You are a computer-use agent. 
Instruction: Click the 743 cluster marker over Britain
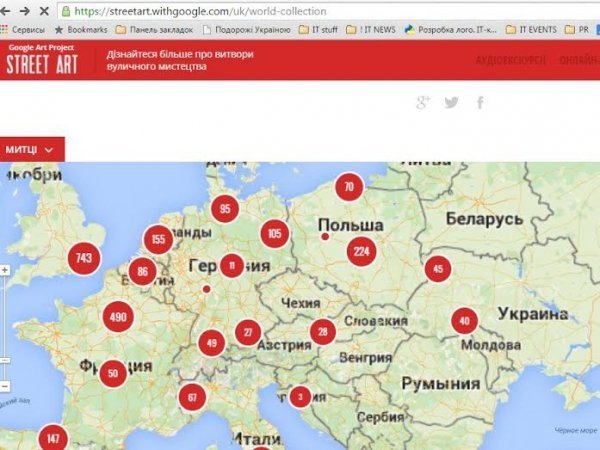84,258
